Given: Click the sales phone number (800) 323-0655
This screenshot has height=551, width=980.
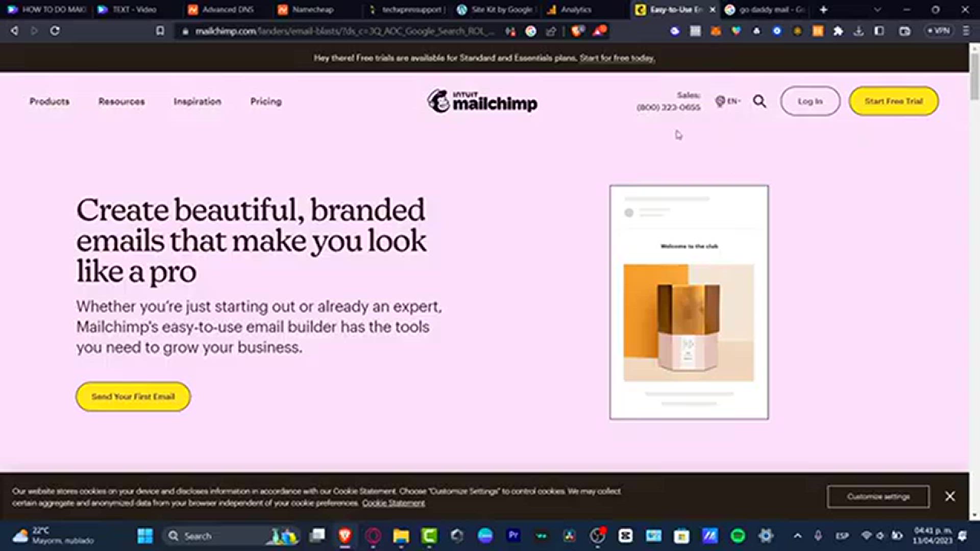Looking at the screenshot, I should pyautogui.click(x=669, y=108).
